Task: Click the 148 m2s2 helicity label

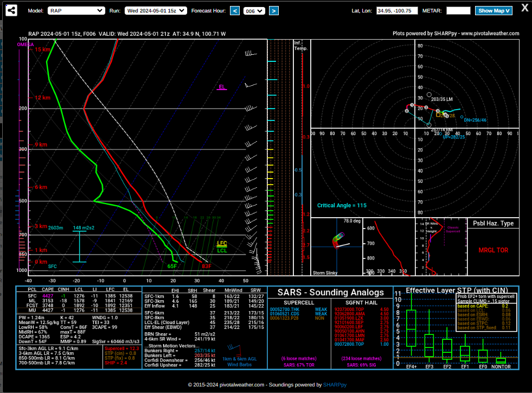Action: 84,227
